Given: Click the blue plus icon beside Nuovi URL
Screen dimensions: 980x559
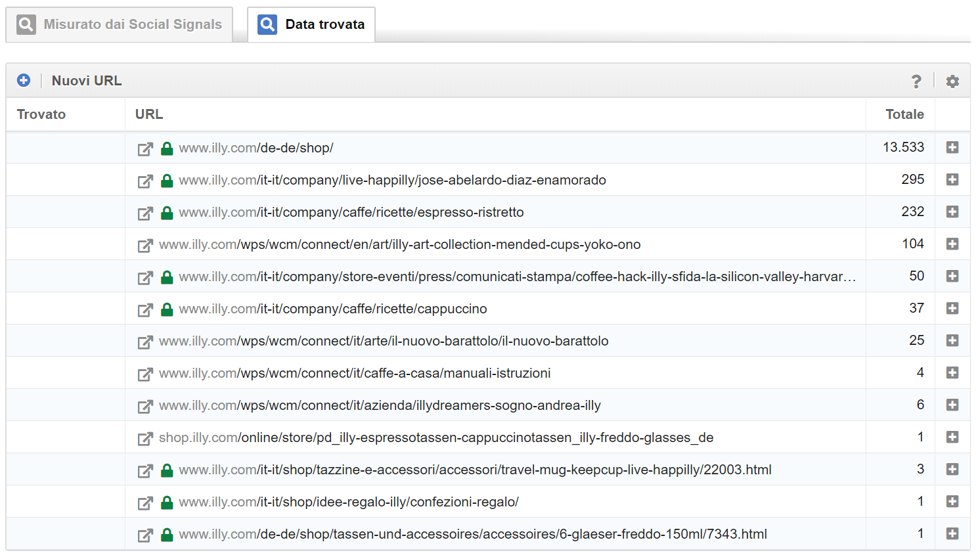Looking at the screenshot, I should coord(24,80).
